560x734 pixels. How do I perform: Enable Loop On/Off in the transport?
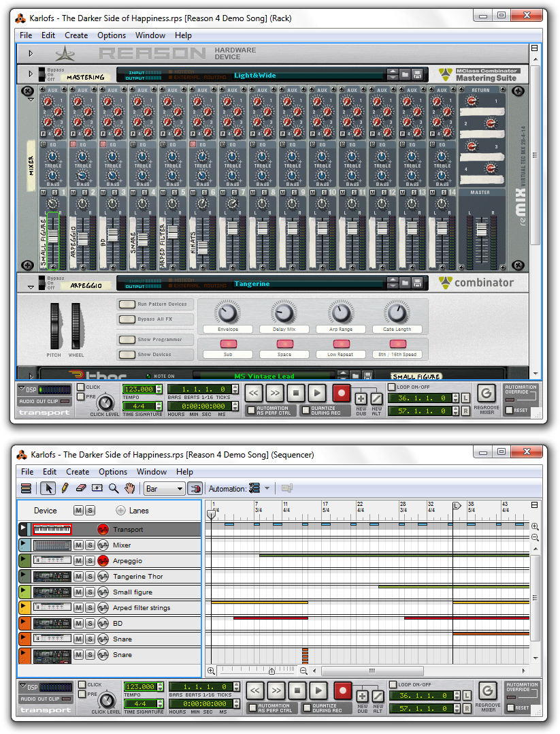(390, 387)
